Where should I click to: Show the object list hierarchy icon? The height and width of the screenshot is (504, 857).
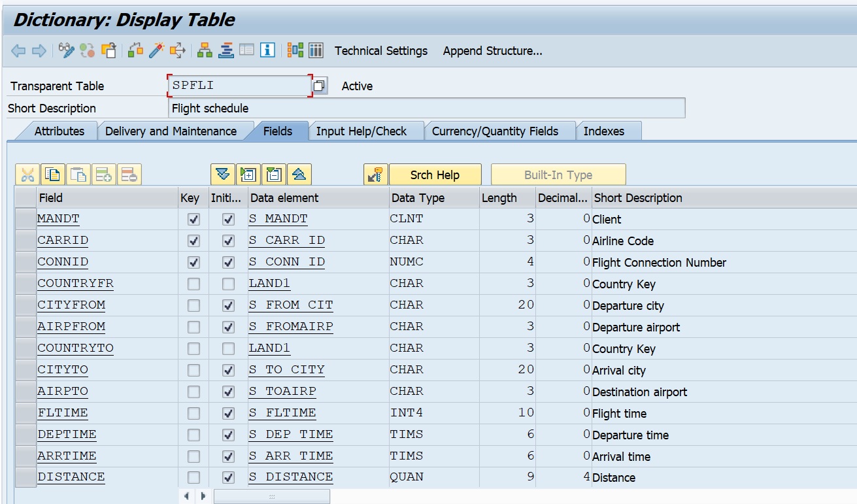pos(205,50)
